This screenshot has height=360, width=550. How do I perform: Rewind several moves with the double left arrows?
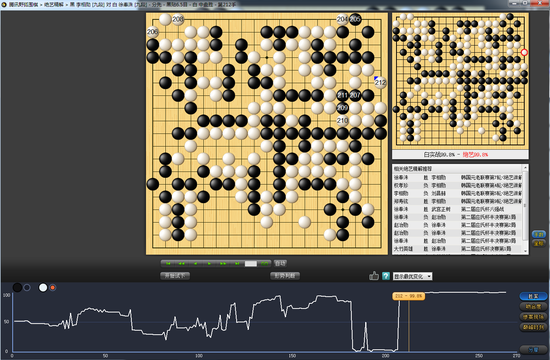coord(182,264)
